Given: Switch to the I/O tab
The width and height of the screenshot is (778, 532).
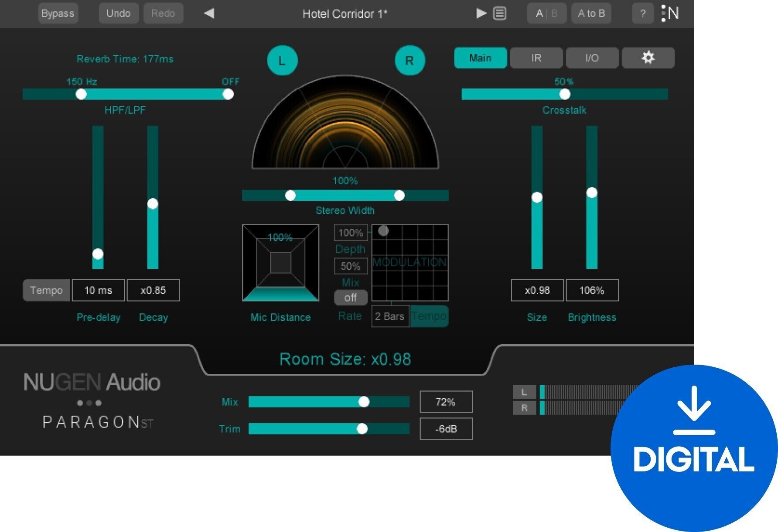Looking at the screenshot, I should [592, 58].
